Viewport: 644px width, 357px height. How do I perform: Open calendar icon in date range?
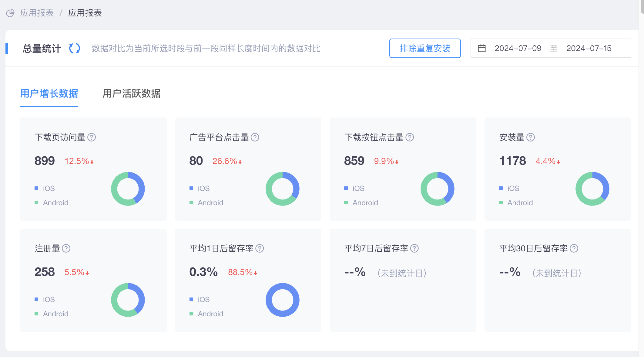coord(482,48)
